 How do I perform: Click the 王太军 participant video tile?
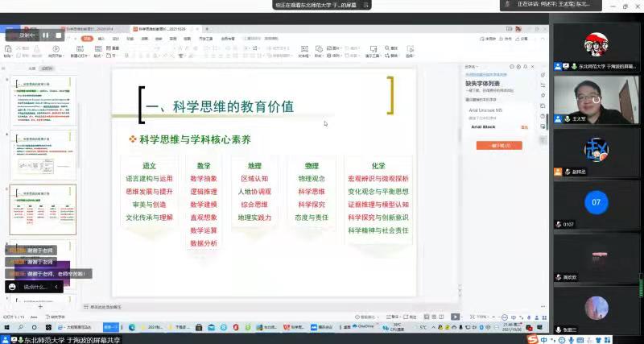[596, 99]
